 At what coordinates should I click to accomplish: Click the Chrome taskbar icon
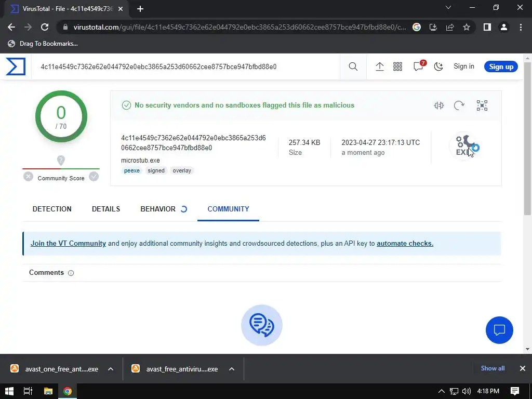(68, 391)
